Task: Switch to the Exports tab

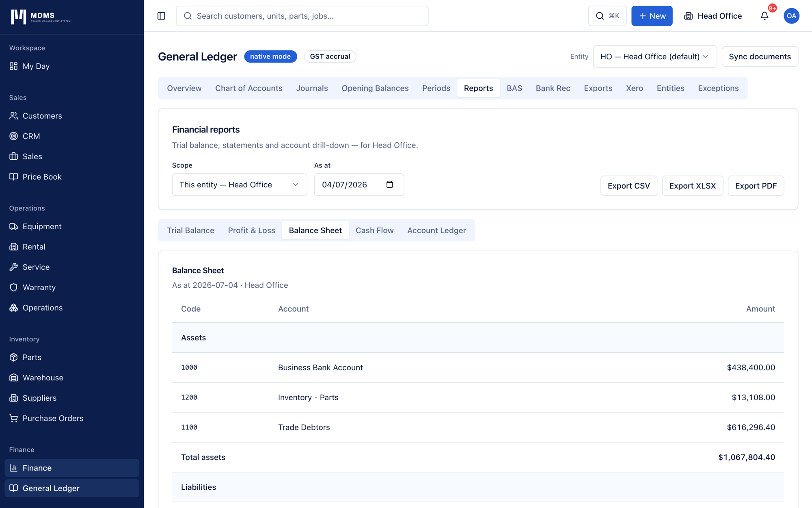Action: point(598,88)
